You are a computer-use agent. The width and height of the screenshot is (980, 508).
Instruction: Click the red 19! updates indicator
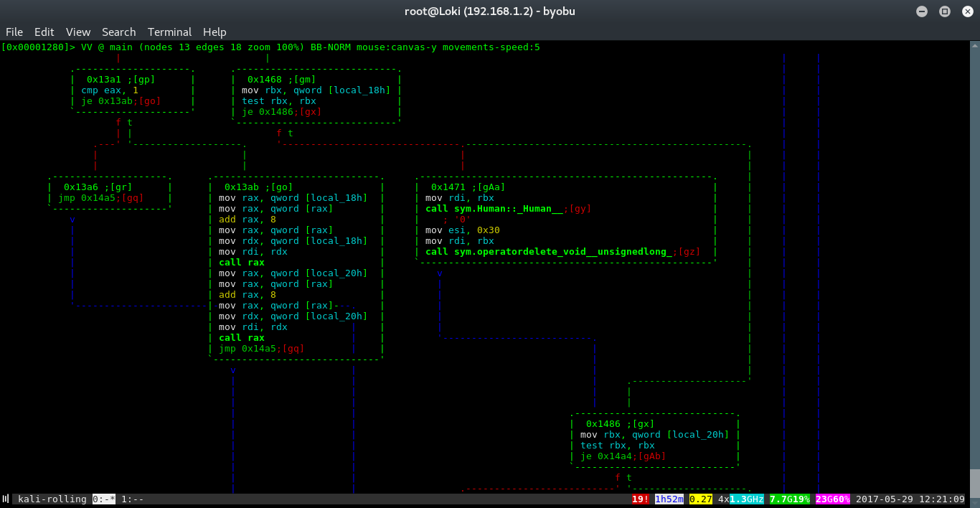pos(641,499)
